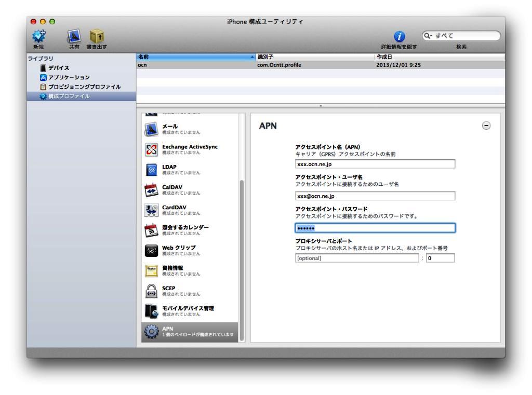Viewport: 532px width, 395px height.
Task: Click the ライブラリ section header
Action: click(41, 58)
